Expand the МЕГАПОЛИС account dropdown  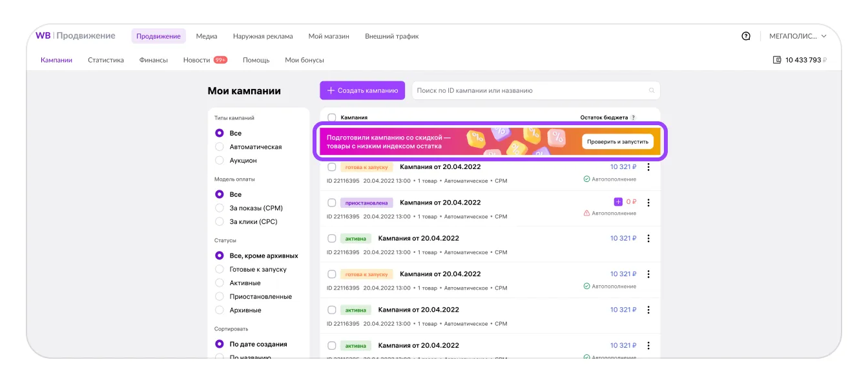798,36
